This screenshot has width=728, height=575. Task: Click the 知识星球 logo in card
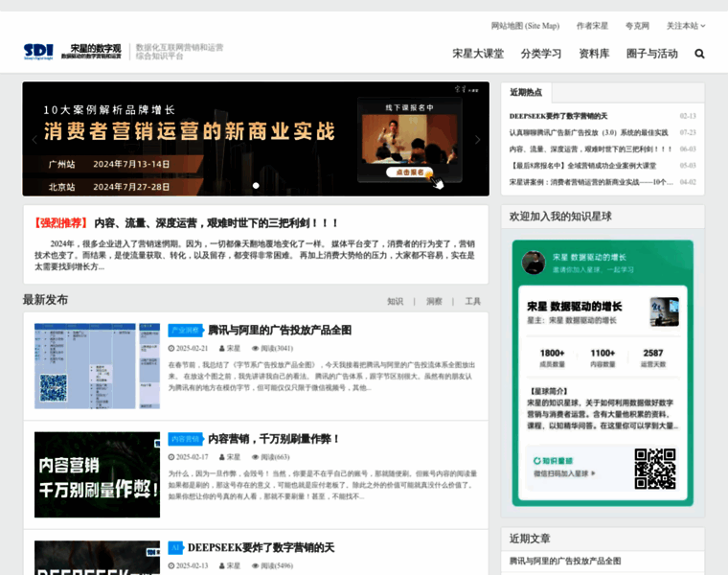click(553, 461)
